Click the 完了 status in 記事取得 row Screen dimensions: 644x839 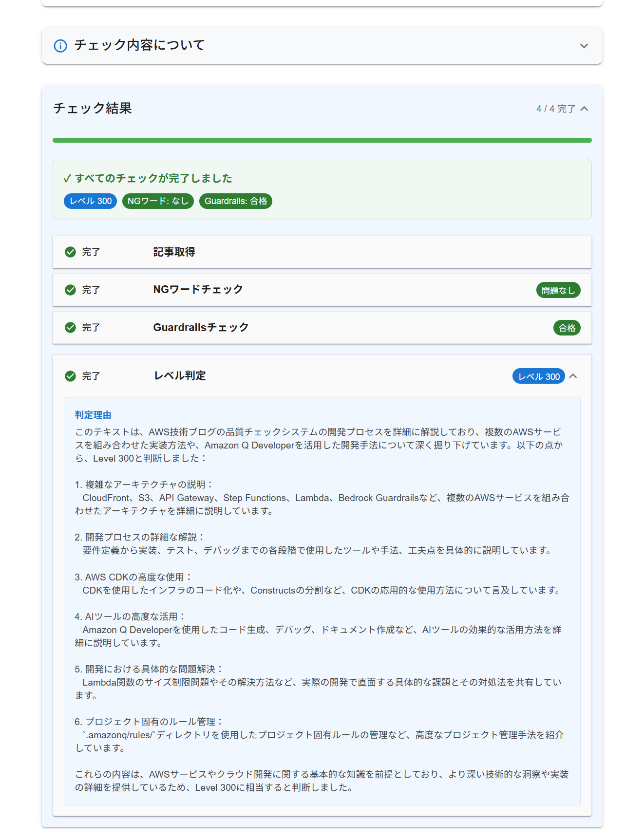click(91, 252)
